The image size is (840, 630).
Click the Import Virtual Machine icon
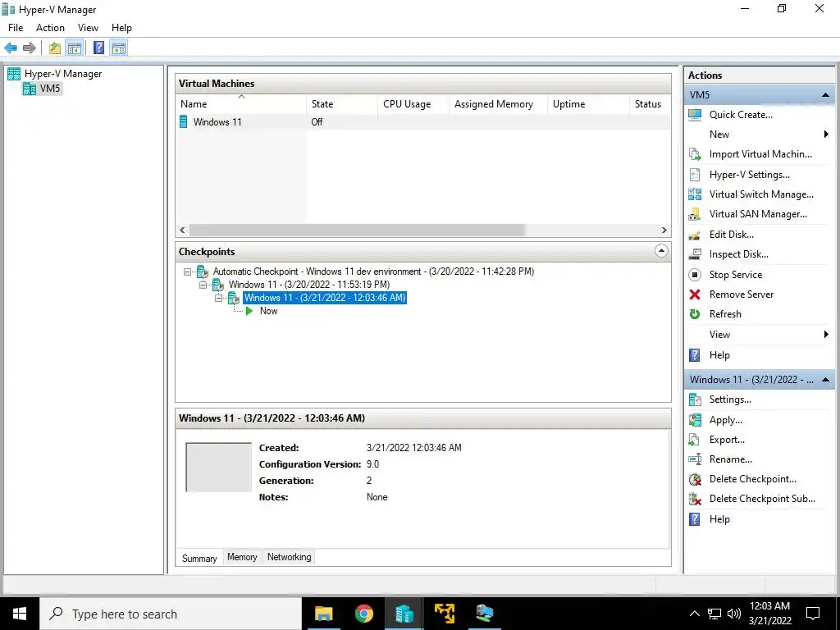(695, 154)
